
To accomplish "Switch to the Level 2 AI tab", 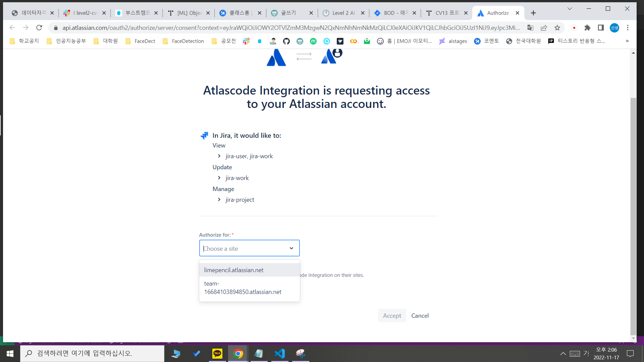I will pyautogui.click(x=343, y=13).
